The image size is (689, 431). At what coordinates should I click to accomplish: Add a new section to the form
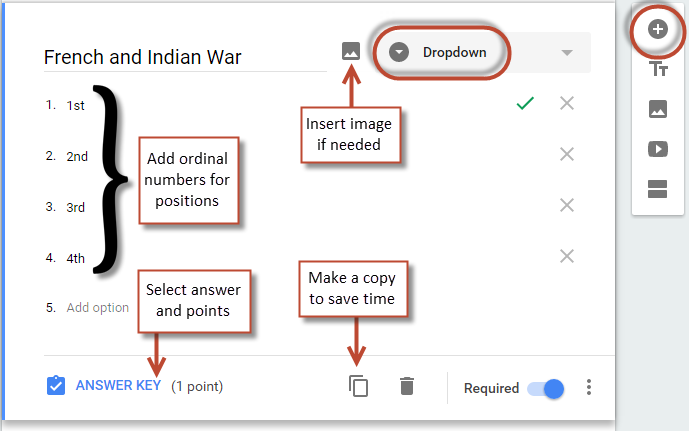pyautogui.click(x=657, y=190)
